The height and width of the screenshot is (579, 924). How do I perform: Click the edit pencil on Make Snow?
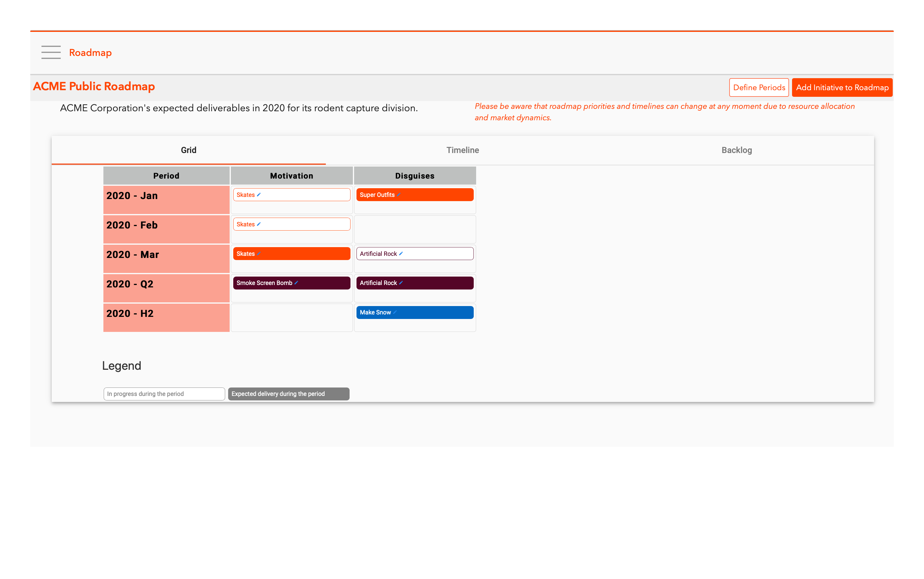(395, 312)
